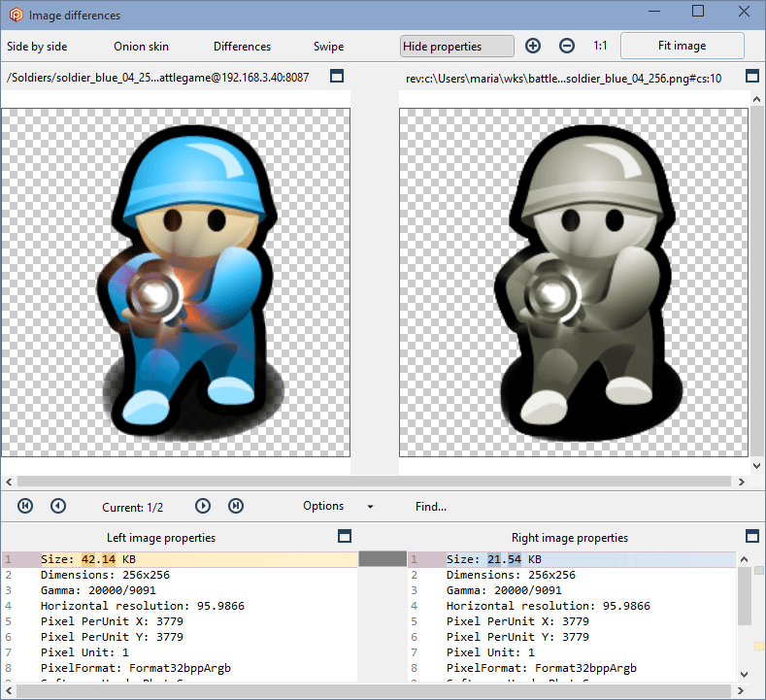The height and width of the screenshot is (700, 766).
Task: Select left 'PixelFormat: Format32bppArgb' row
Action: [180, 668]
